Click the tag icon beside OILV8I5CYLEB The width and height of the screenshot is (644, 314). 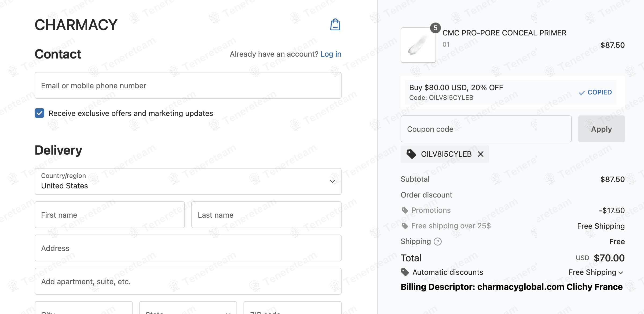tap(411, 154)
